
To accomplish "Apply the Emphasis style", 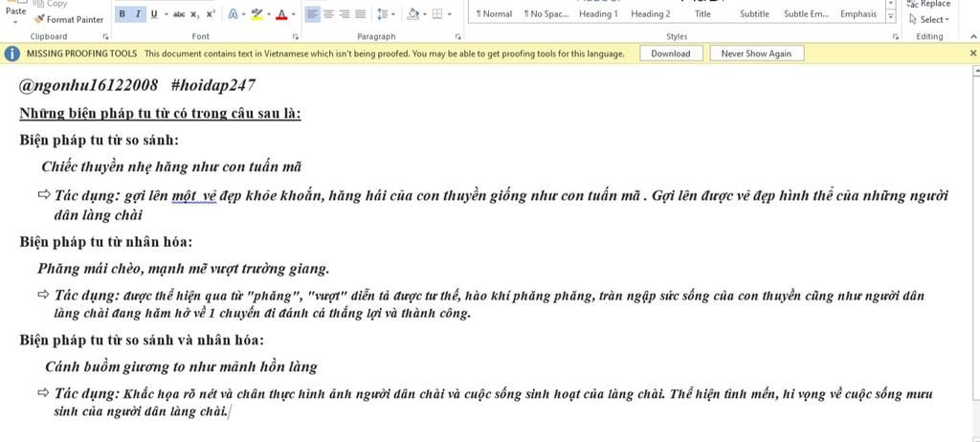I will [858, 13].
